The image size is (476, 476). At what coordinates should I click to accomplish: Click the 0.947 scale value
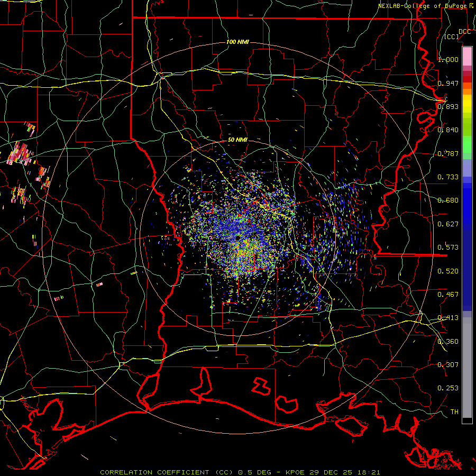pyautogui.click(x=448, y=83)
